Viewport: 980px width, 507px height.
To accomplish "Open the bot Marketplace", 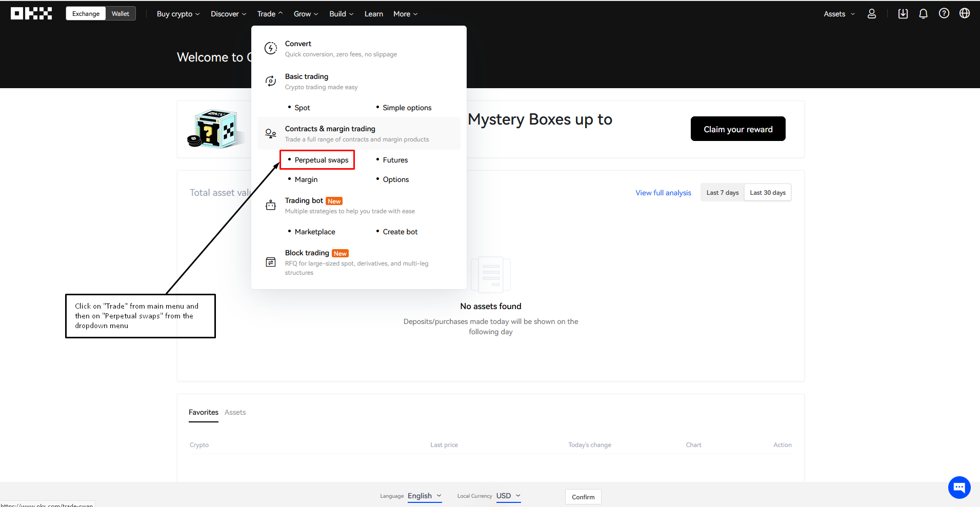I will [x=315, y=232].
